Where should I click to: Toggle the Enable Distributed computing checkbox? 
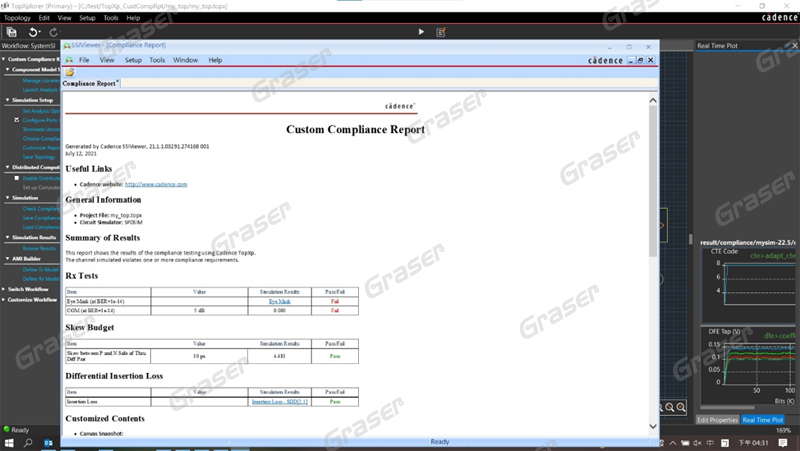(x=16, y=178)
